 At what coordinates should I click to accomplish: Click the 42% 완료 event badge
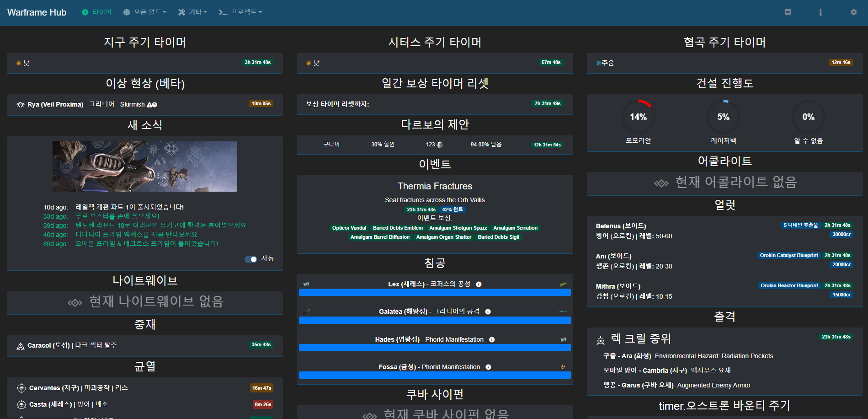click(x=452, y=209)
